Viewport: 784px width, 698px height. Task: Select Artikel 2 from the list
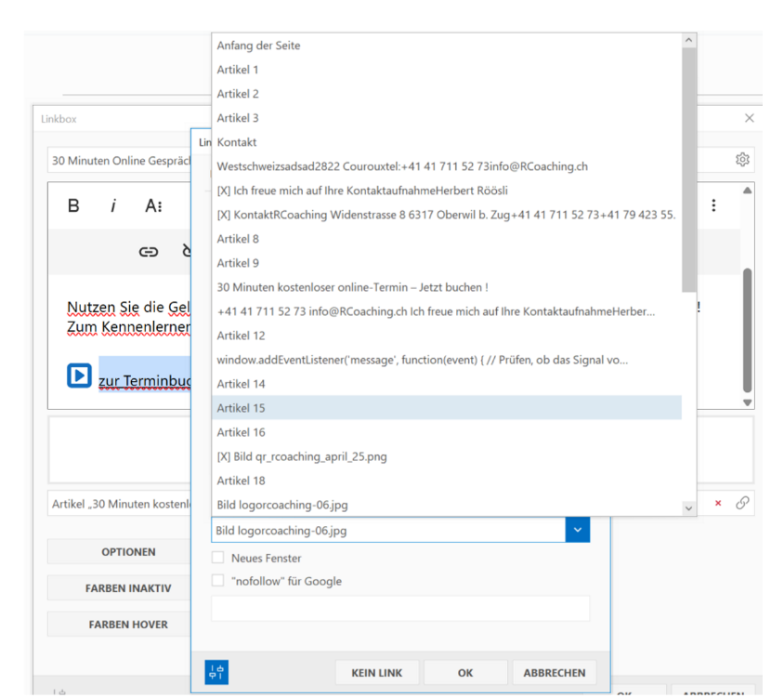click(447, 94)
